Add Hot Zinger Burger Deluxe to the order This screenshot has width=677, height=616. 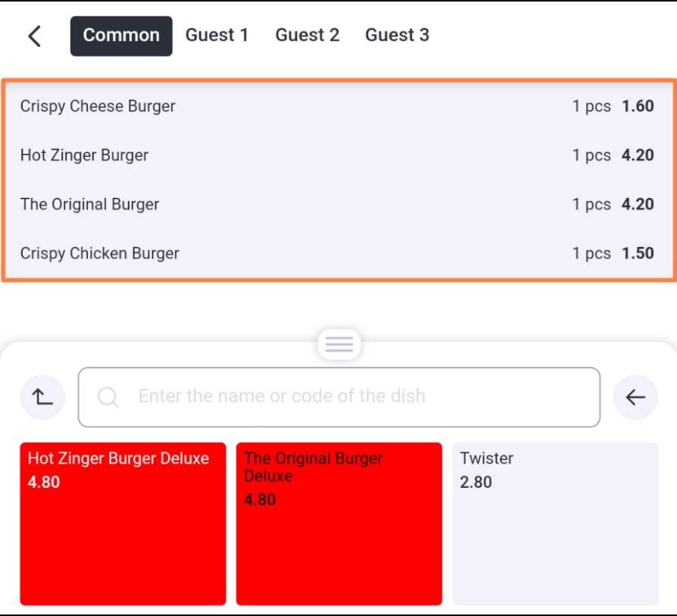point(123,524)
